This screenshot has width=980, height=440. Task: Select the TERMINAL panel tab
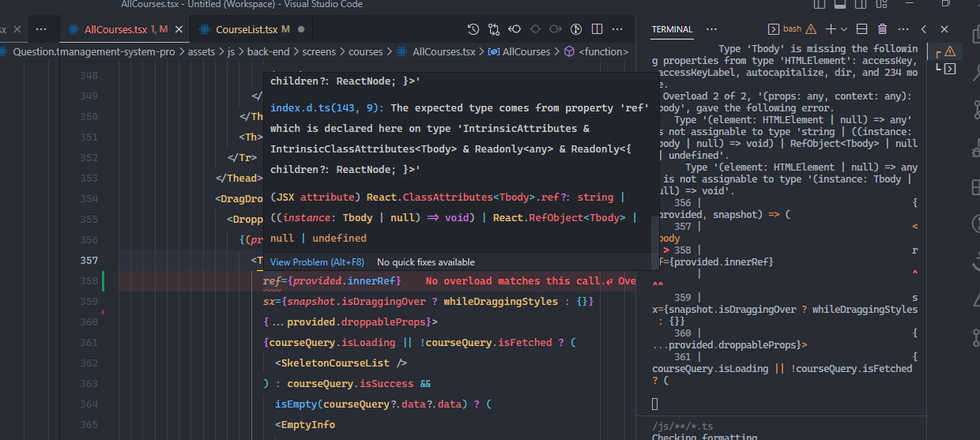click(672, 29)
